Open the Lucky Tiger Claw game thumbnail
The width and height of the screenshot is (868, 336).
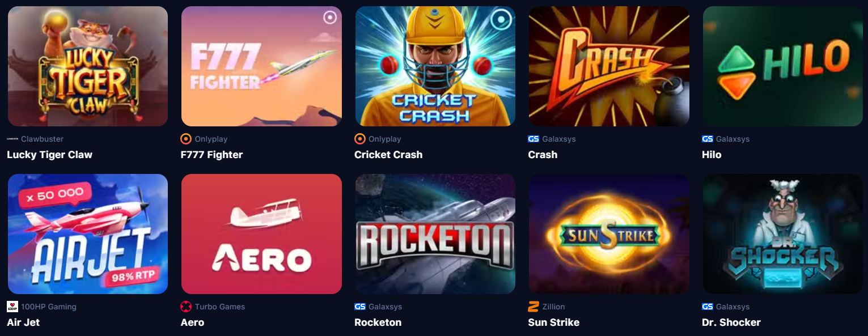point(88,66)
